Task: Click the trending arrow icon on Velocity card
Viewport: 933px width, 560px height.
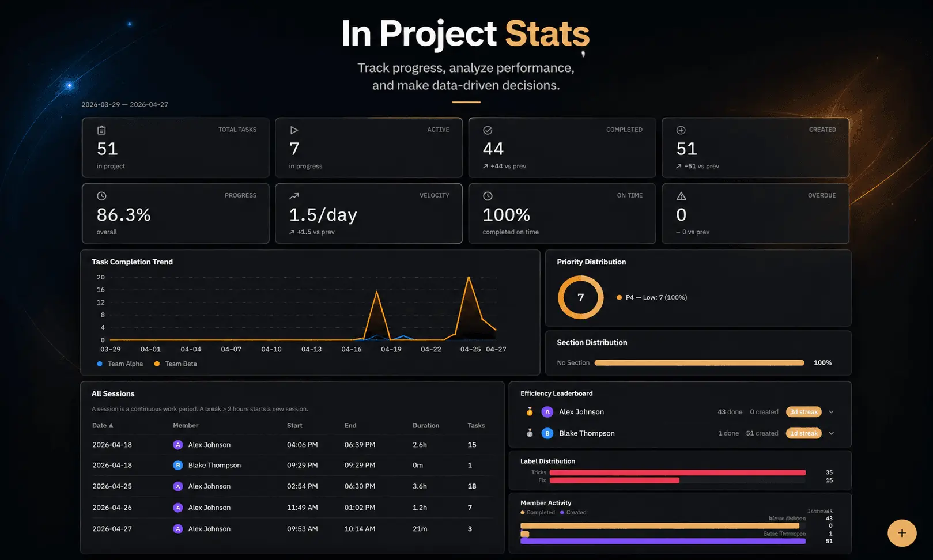Action: tap(294, 196)
